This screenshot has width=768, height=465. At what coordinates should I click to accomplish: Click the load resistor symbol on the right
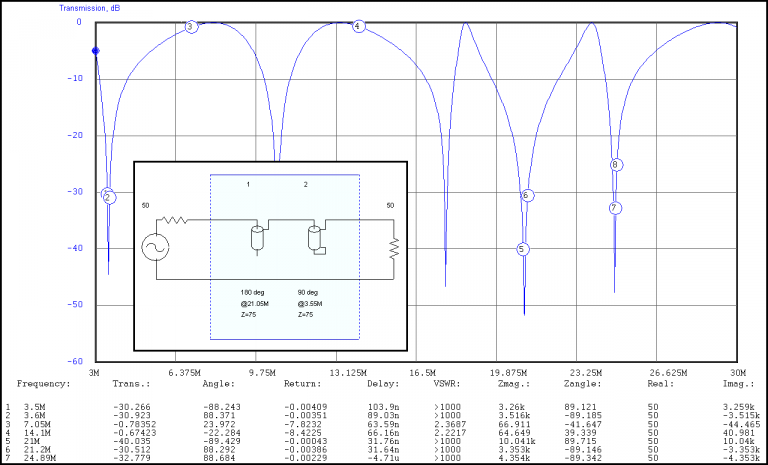395,246
